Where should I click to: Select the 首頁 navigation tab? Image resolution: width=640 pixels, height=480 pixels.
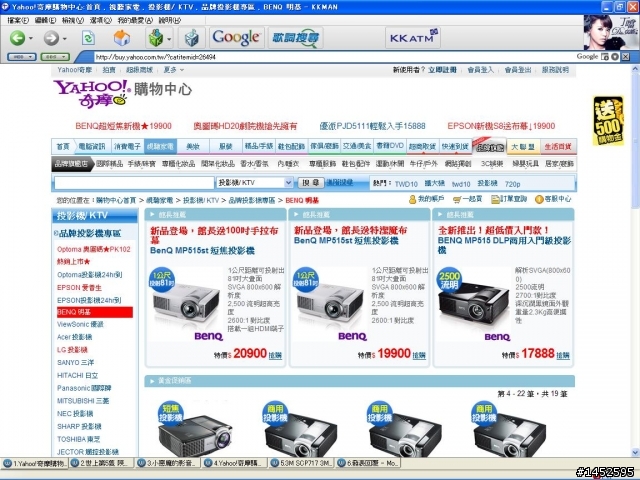coord(63,146)
